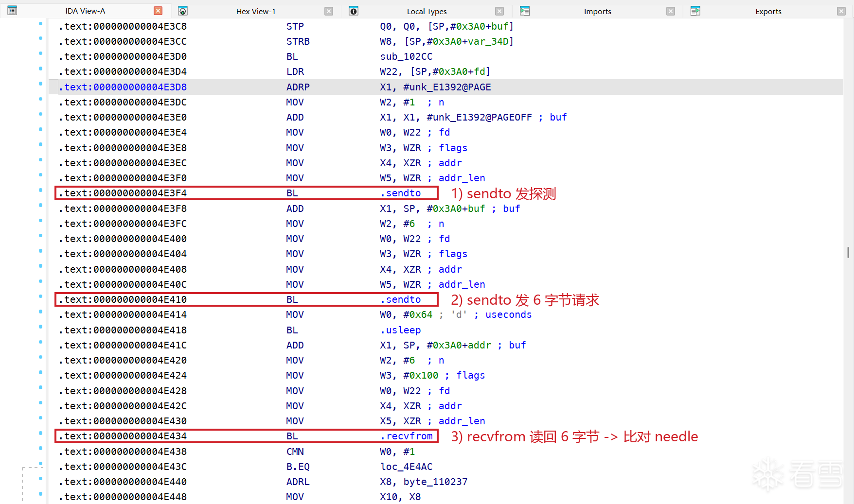Click the .recvfrom call target
This screenshot has height=504, width=854.
coord(406,436)
